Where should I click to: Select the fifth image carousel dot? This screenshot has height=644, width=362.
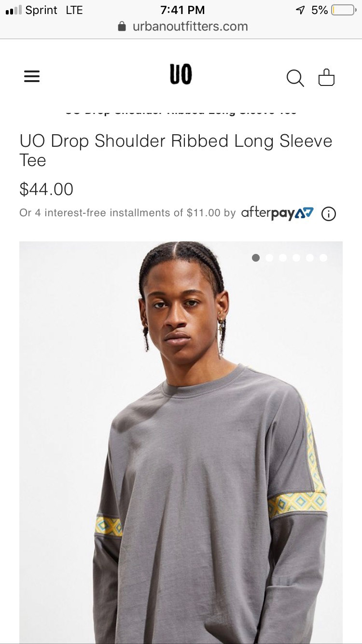[310, 258]
